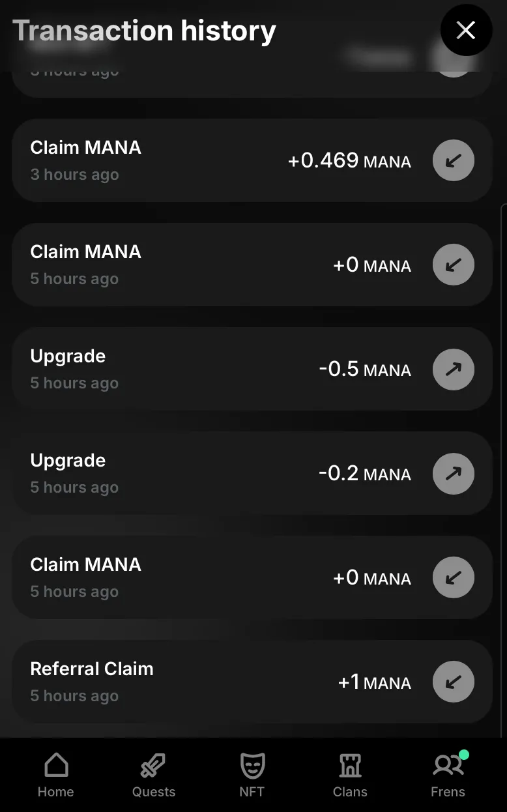Switch to the NFT tab

click(x=252, y=775)
